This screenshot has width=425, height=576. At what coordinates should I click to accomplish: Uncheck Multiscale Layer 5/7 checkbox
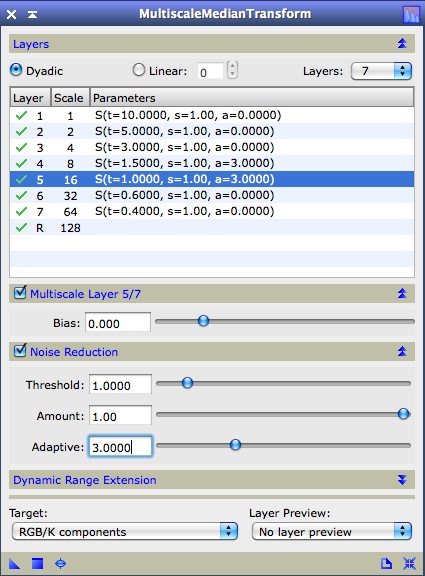[20, 293]
